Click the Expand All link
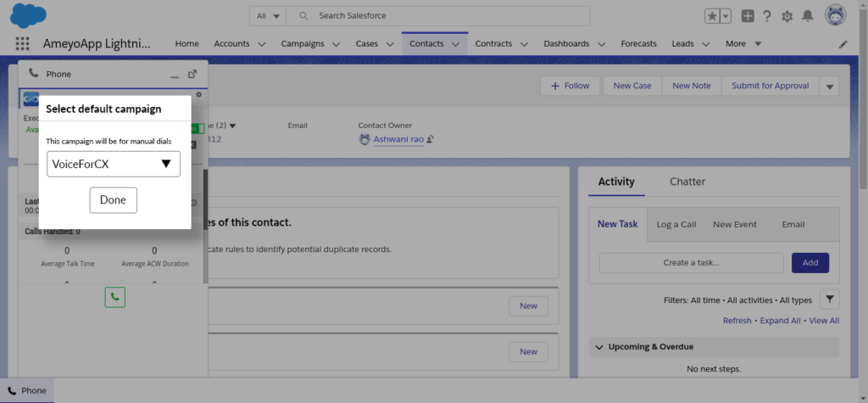 tap(780, 321)
